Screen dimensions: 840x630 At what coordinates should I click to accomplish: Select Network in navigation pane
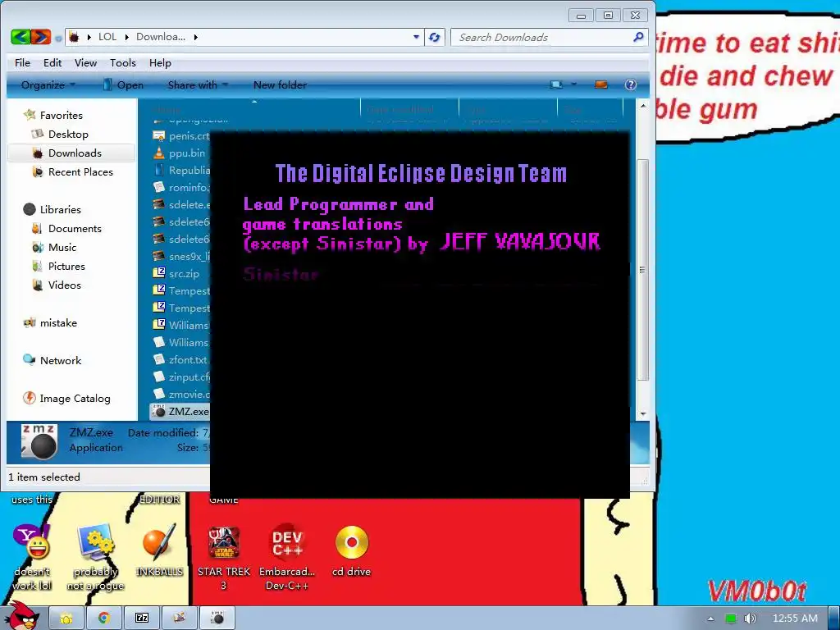[x=60, y=361]
